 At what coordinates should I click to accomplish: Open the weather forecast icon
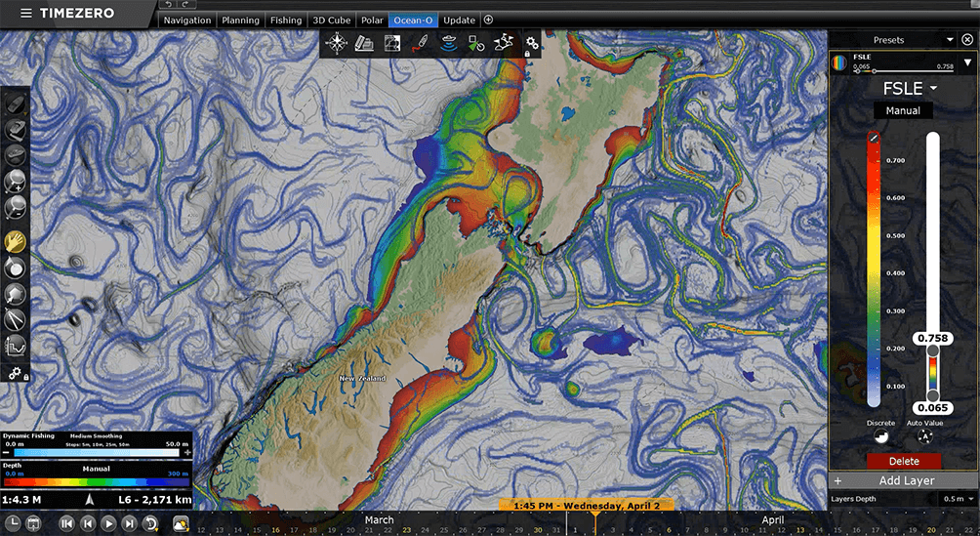click(181, 524)
